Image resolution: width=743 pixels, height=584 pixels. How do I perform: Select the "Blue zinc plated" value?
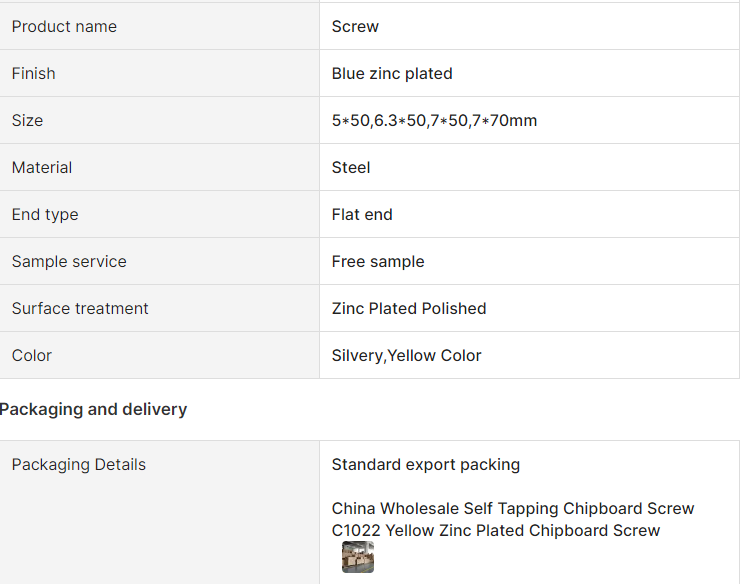392,74
